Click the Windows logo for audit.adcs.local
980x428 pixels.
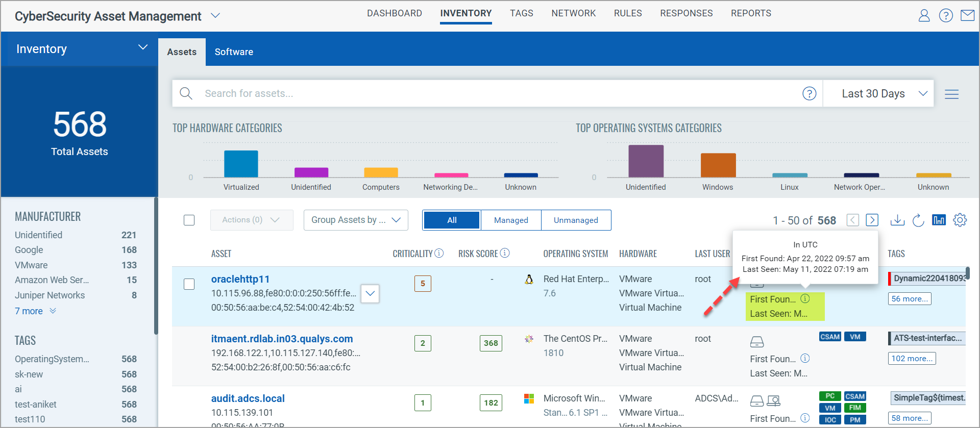coord(529,398)
